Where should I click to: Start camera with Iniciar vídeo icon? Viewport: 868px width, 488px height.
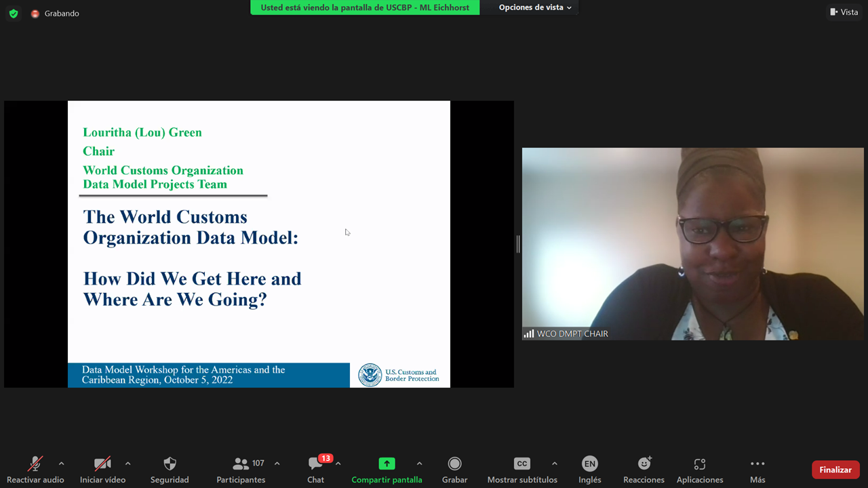pyautogui.click(x=102, y=464)
